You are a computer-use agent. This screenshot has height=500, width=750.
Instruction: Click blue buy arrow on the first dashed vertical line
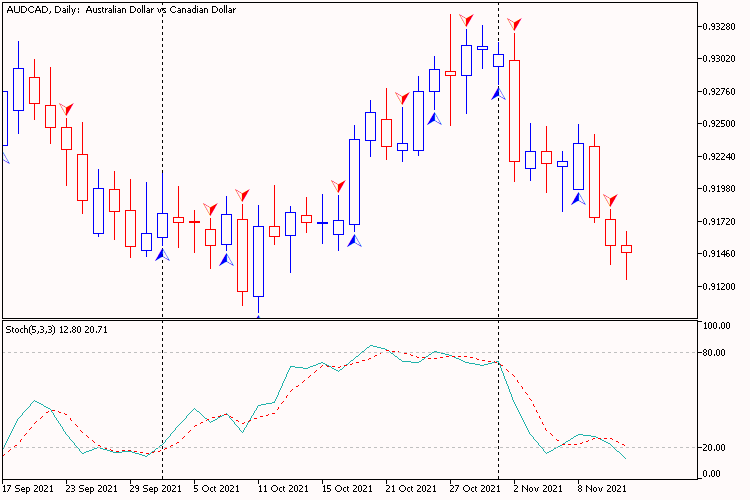pyautogui.click(x=163, y=255)
